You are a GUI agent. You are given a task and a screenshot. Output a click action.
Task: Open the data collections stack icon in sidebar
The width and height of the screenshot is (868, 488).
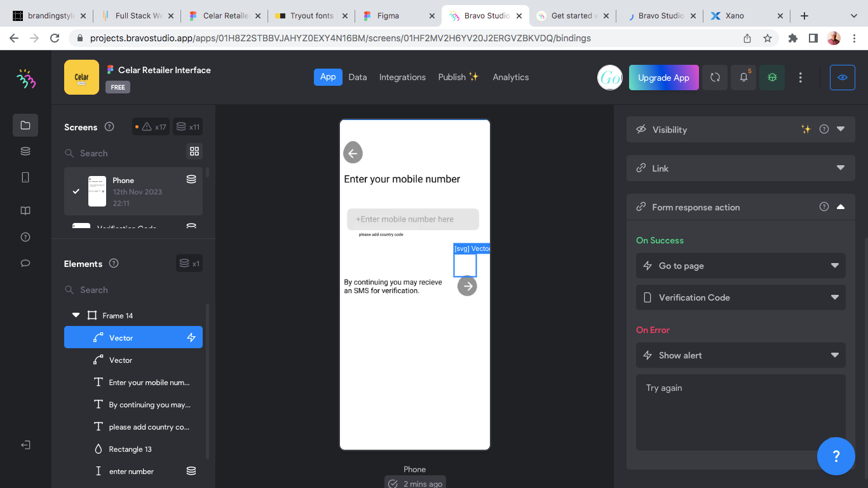click(x=25, y=151)
